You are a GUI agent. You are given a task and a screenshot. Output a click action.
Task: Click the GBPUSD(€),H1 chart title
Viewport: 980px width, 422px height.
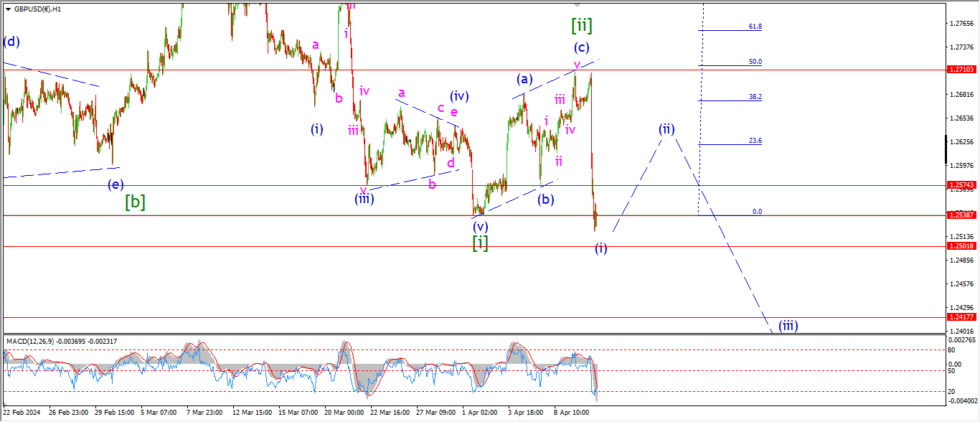[x=37, y=9]
